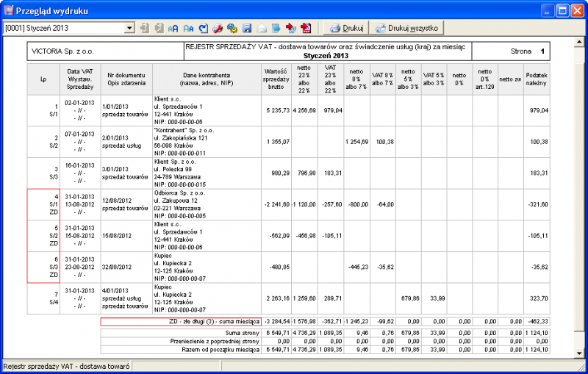Click the red wrench settings icon

coord(218,28)
